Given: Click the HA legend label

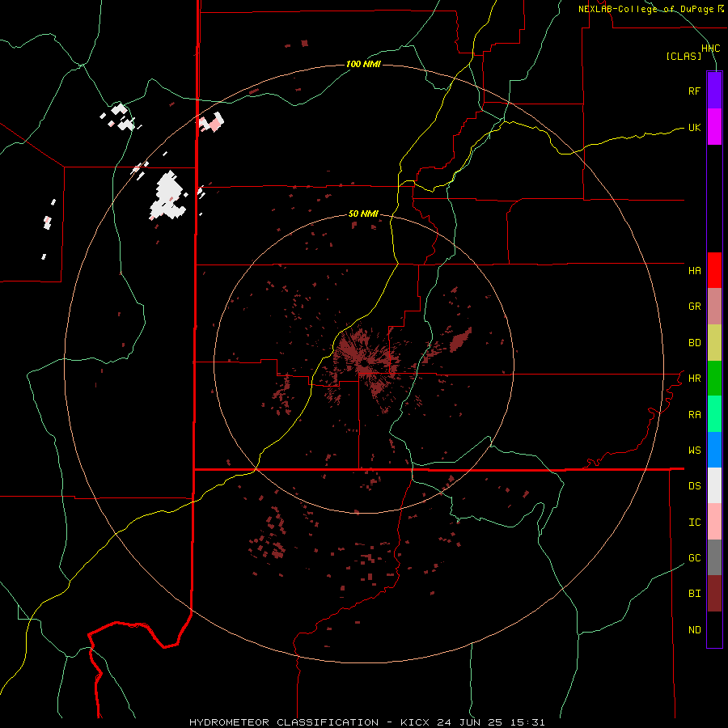Looking at the screenshot, I should coord(694,270).
